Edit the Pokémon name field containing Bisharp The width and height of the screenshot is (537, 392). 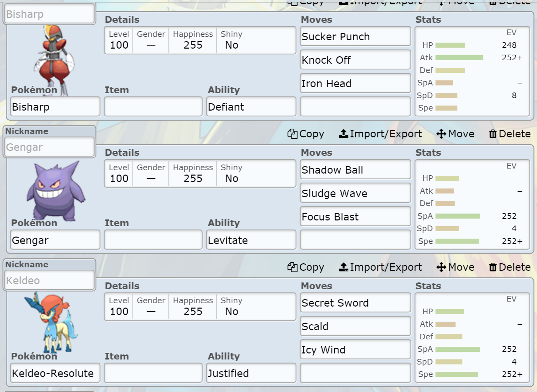point(55,107)
